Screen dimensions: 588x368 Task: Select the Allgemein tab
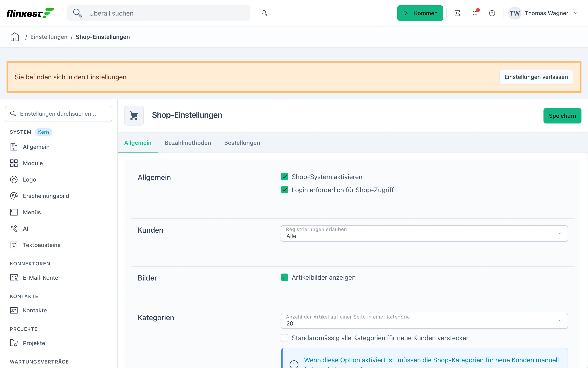(138, 143)
